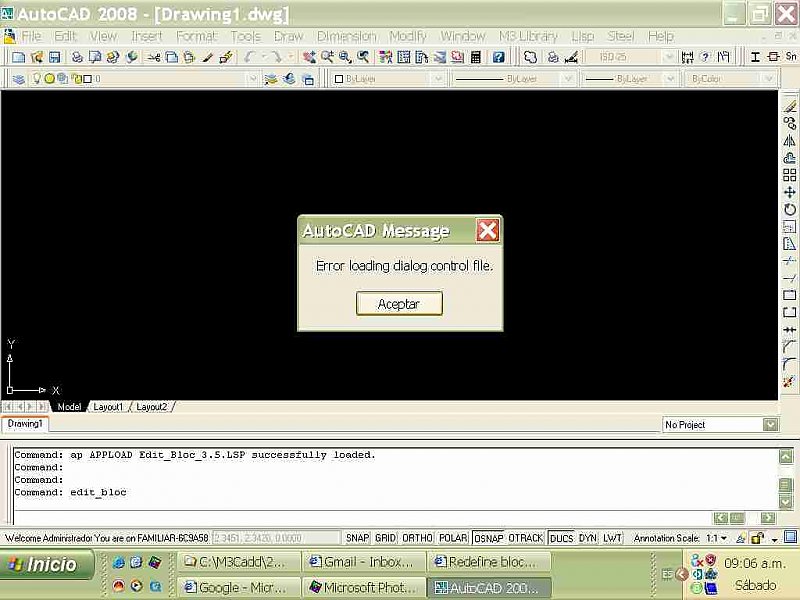The image size is (800, 600).
Task: Click the layer 0 color swatch
Action: coord(88,79)
